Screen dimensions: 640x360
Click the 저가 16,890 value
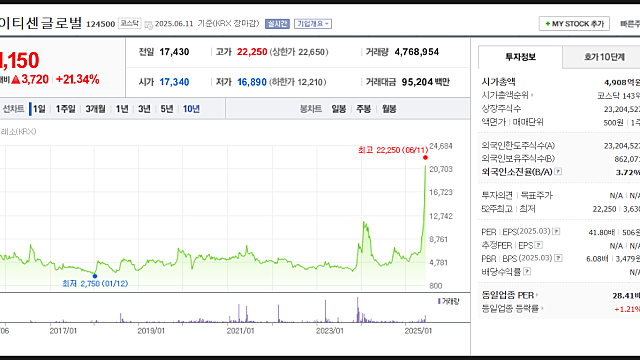[252, 82]
